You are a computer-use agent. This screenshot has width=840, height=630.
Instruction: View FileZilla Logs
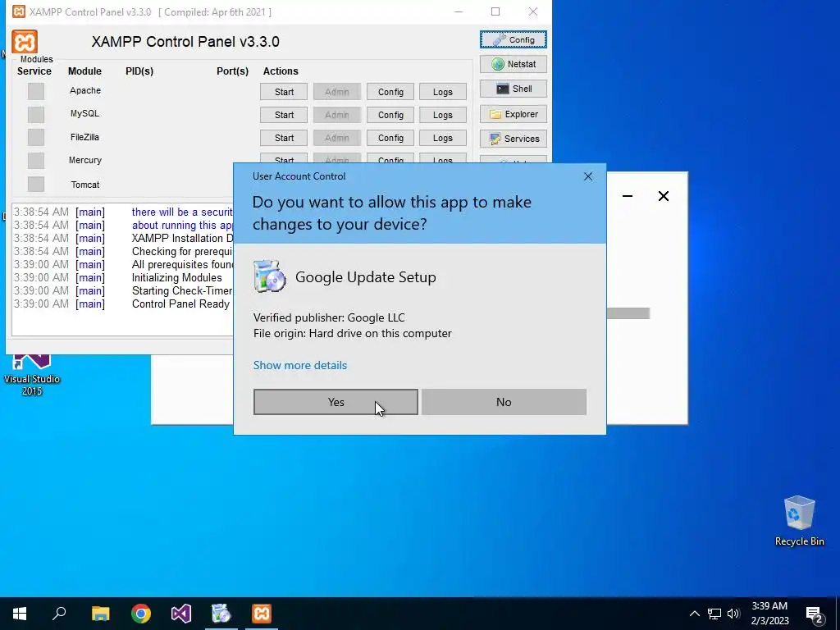[x=442, y=138]
